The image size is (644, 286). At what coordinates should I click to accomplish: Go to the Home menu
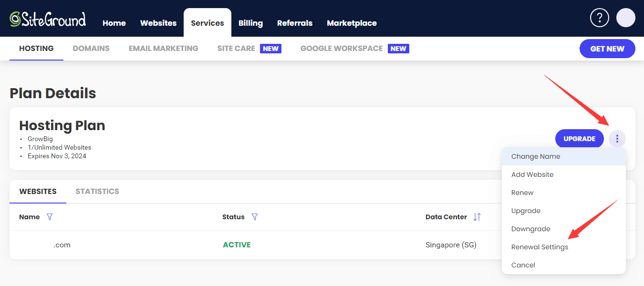pos(114,23)
